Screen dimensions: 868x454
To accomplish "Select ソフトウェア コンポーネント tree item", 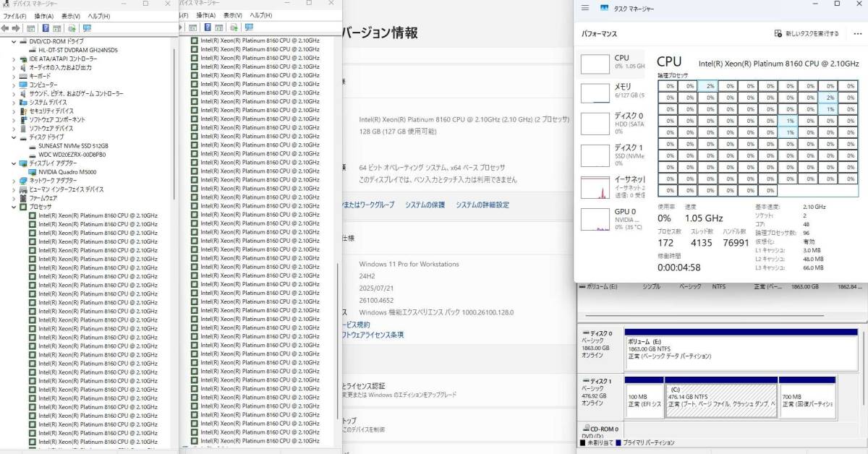I will point(57,119).
